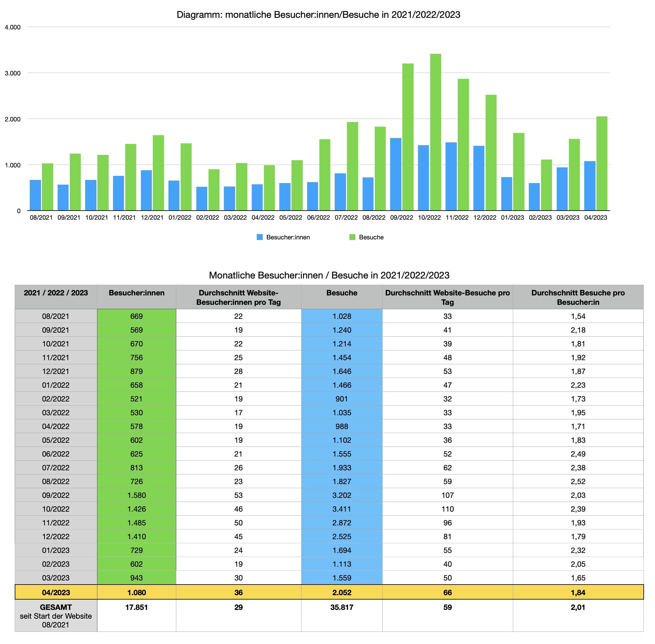Click the blue Besucher:innen bar for 09/2022
Viewport: 655px width, 644px height.
tap(396, 174)
